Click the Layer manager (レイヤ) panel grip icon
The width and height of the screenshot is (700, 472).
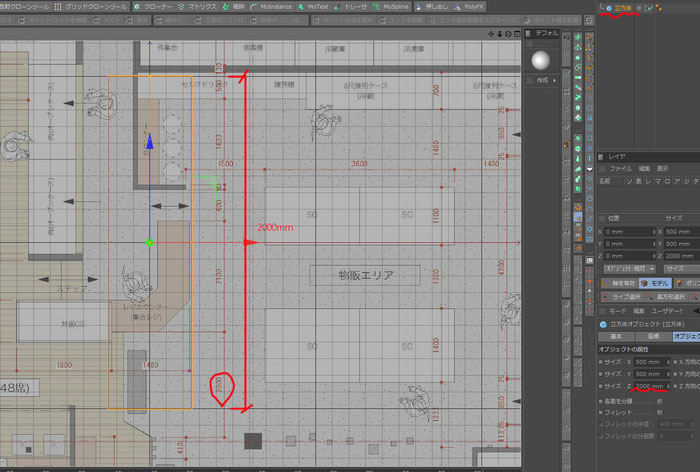[x=601, y=157]
